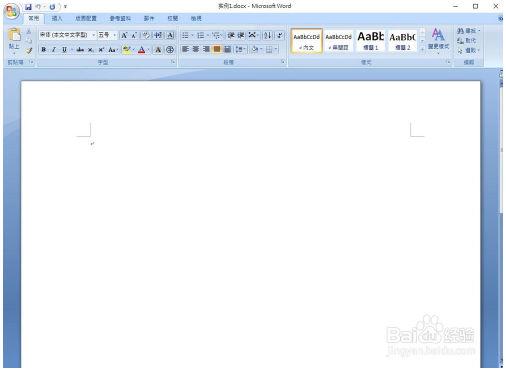Toggle Italic formatting
The image size is (506, 371).
click(x=53, y=50)
